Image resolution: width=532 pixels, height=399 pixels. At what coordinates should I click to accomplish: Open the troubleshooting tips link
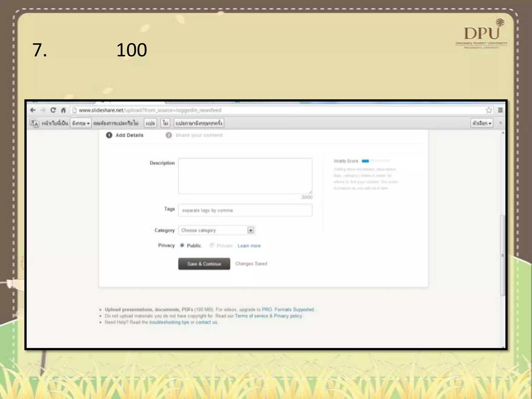click(x=169, y=322)
